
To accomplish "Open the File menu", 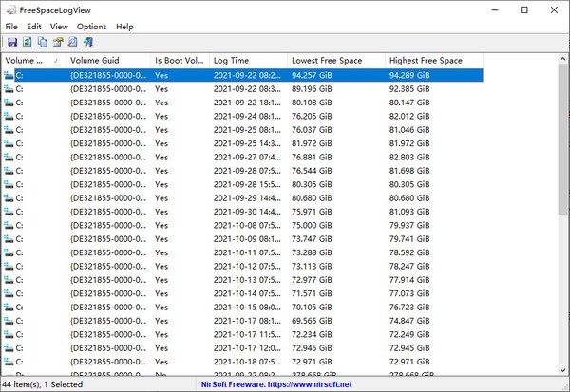I will tap(11, 27).
